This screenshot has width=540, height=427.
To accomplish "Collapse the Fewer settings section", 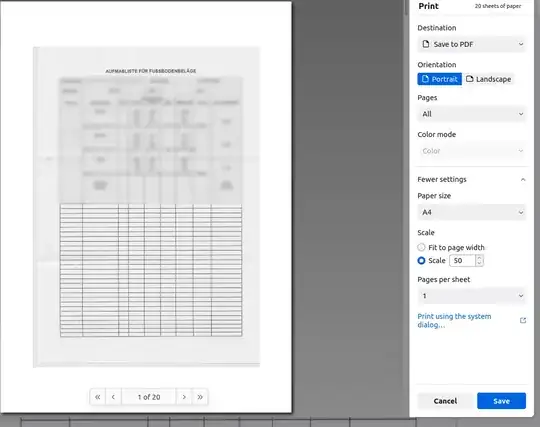I will click(472, 179).
